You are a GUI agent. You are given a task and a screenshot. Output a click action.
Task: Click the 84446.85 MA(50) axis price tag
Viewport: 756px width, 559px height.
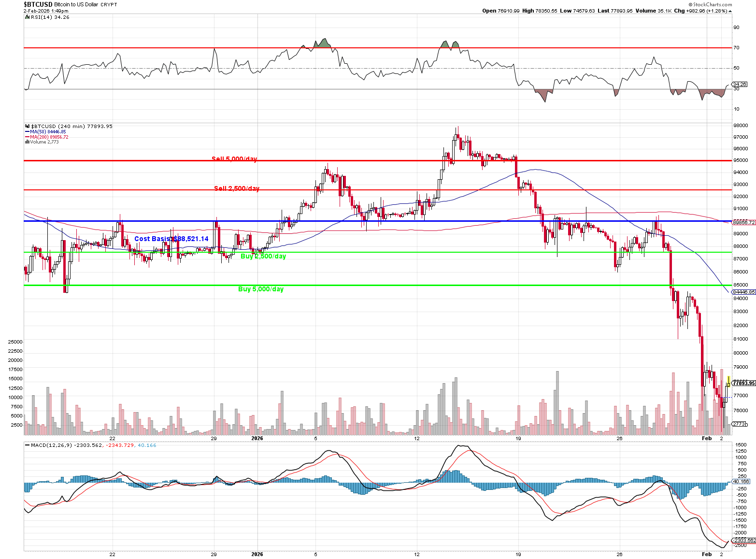(743, 292)
